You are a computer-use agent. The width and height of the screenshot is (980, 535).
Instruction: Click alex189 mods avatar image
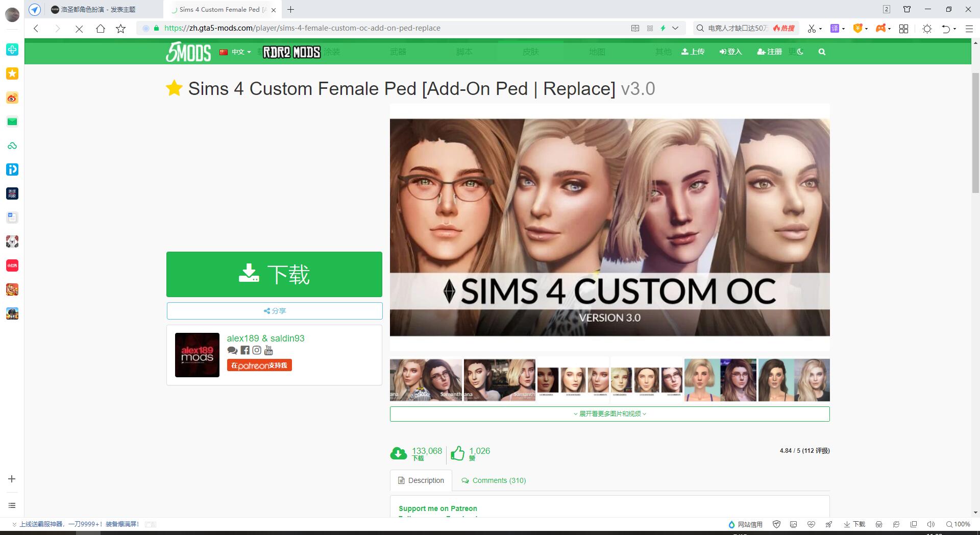click(x=197, y=355)
